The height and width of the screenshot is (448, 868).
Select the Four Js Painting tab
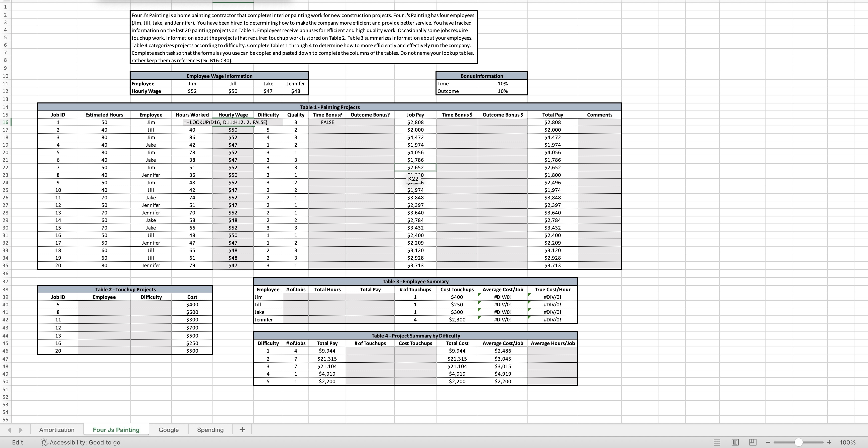(116, 430)
